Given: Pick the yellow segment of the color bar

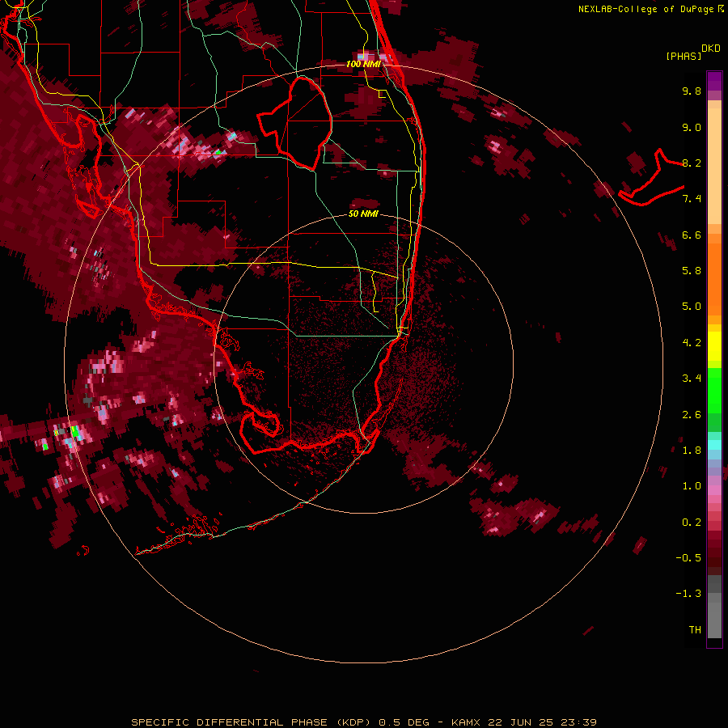Looking at the screenshot, I should tap(714, 346).
